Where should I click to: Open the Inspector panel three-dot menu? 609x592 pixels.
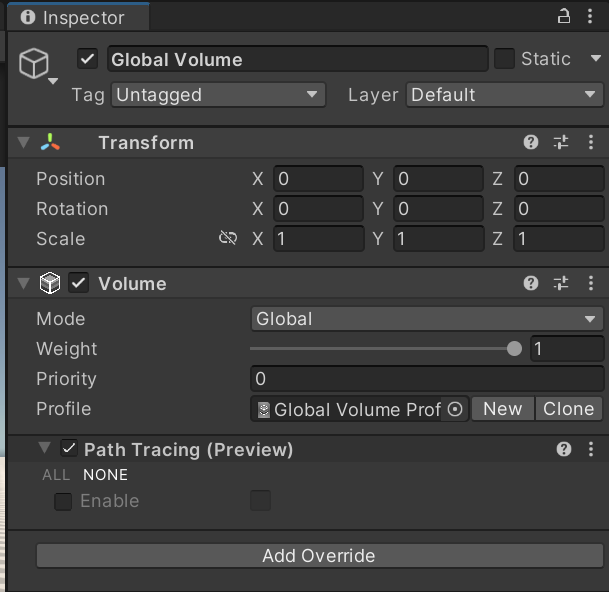coord(591,17)
